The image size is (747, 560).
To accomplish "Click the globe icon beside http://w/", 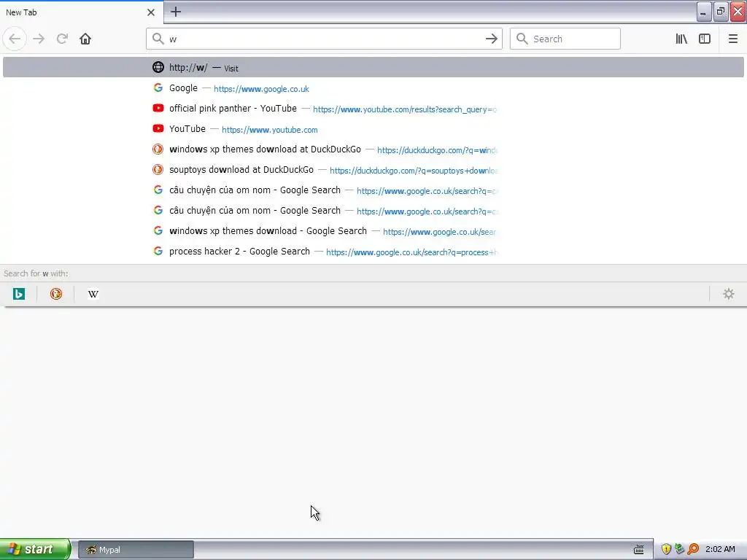I will (158, 67).
